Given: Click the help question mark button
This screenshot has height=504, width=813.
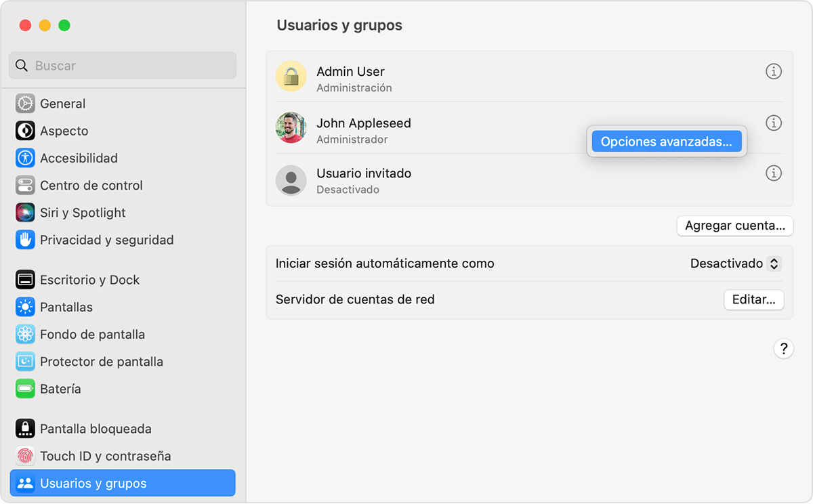Looking at the screenshot, I should pos(784,348).
